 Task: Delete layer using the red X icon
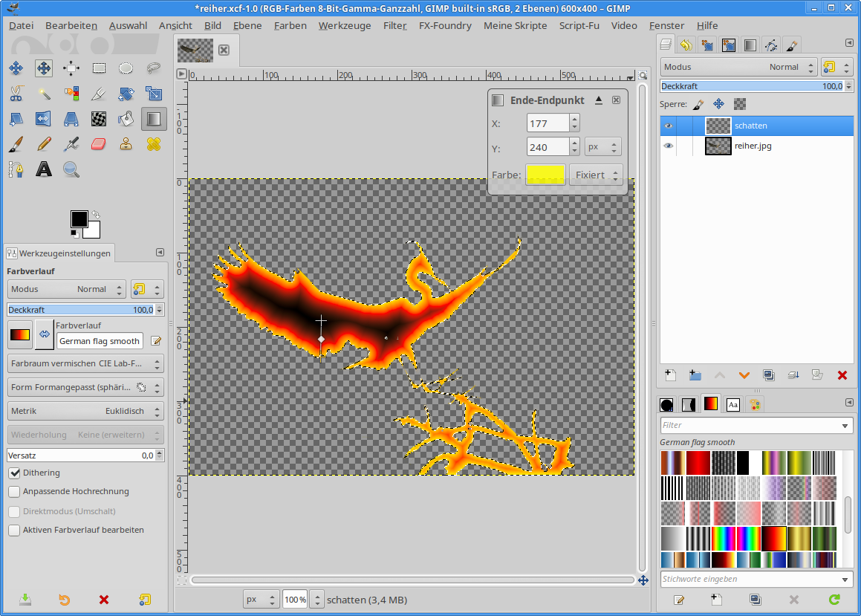click(x=842, y=375)
